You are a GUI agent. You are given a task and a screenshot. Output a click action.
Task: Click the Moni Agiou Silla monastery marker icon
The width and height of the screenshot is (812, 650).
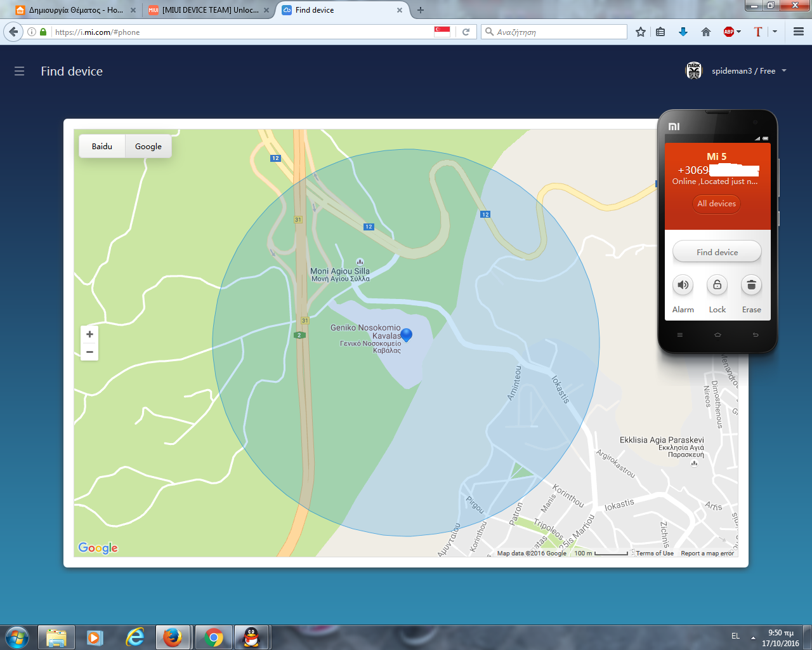click(x=360, y=262)
